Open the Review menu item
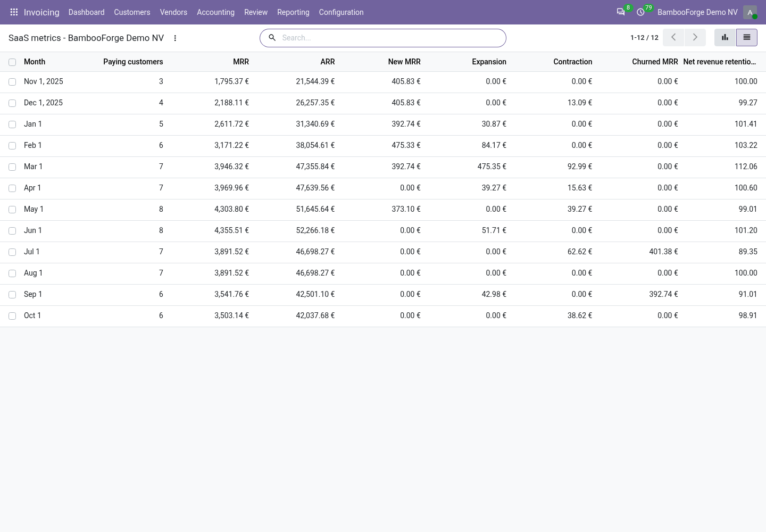 pos(256,12)
